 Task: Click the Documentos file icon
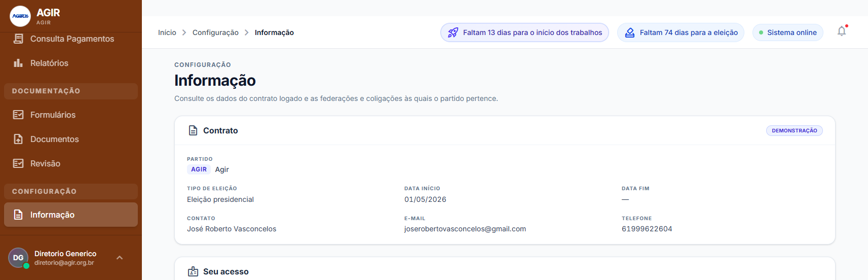pyautogui.click(x=18, y=139)
